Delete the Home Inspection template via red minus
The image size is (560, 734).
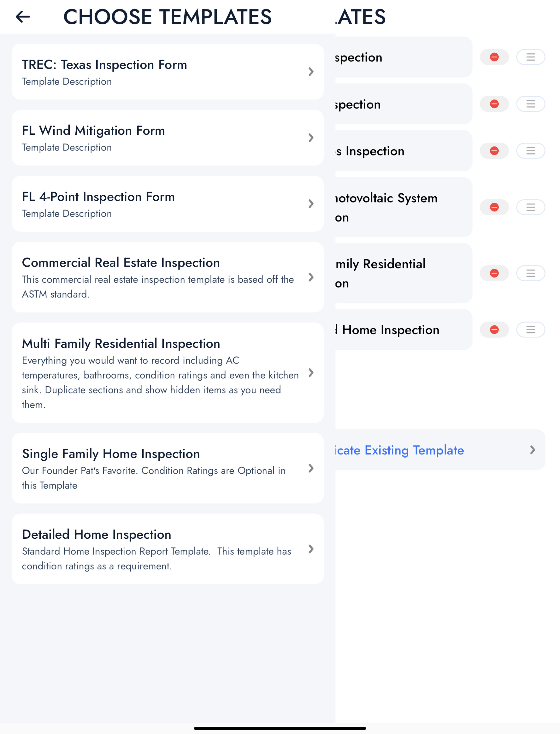494,330
